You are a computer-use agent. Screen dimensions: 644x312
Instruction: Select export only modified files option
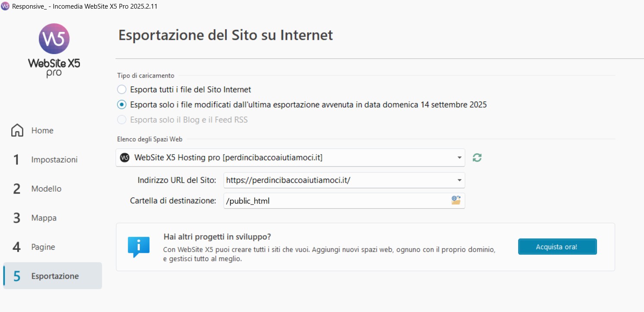point(122,105)
